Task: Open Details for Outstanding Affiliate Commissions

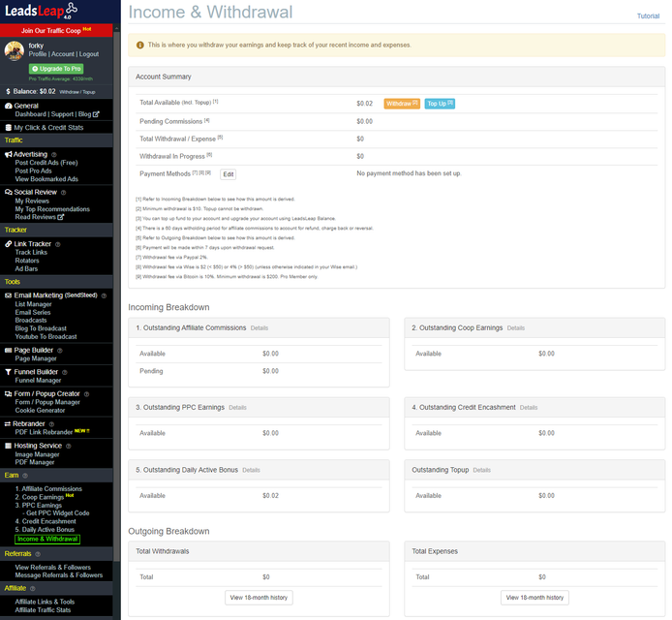Action: (x=259, y=328)
